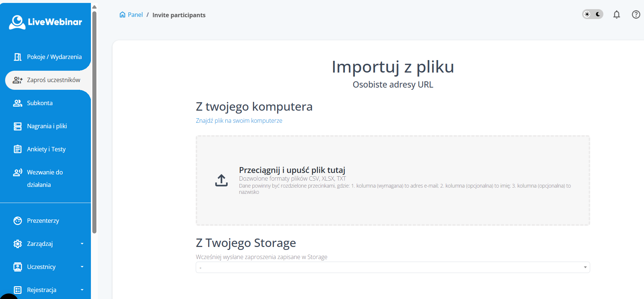Image resolution: width=644 pixels, height=299 pixels.
Task: Open the Storage invitations dropdown
Action: click(x=393, y=267)
